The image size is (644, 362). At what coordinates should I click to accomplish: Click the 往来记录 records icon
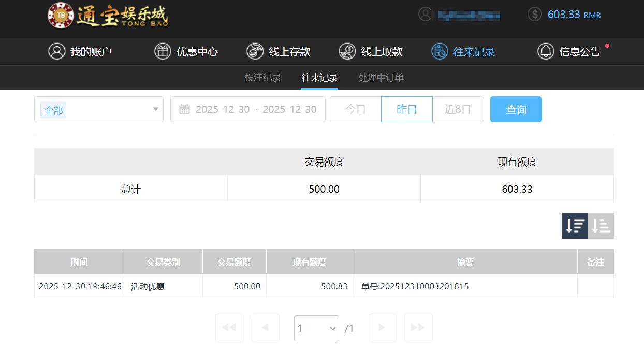(x=439, y=51)
